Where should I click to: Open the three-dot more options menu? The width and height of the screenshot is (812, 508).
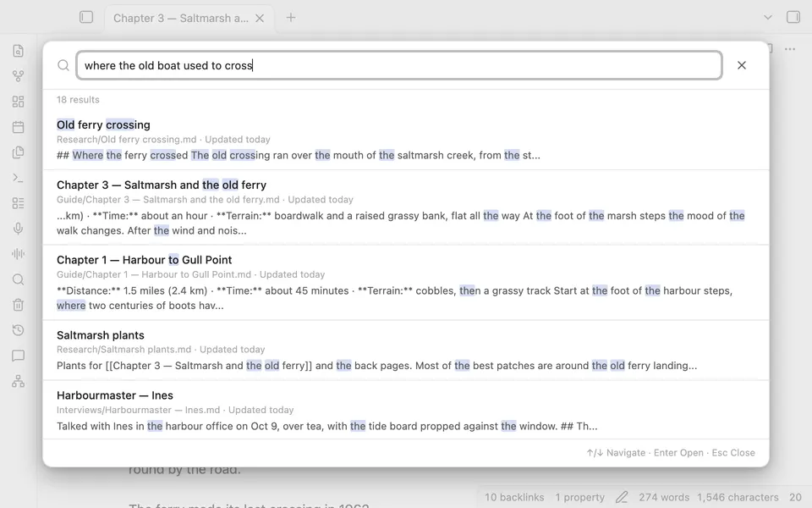790,49
